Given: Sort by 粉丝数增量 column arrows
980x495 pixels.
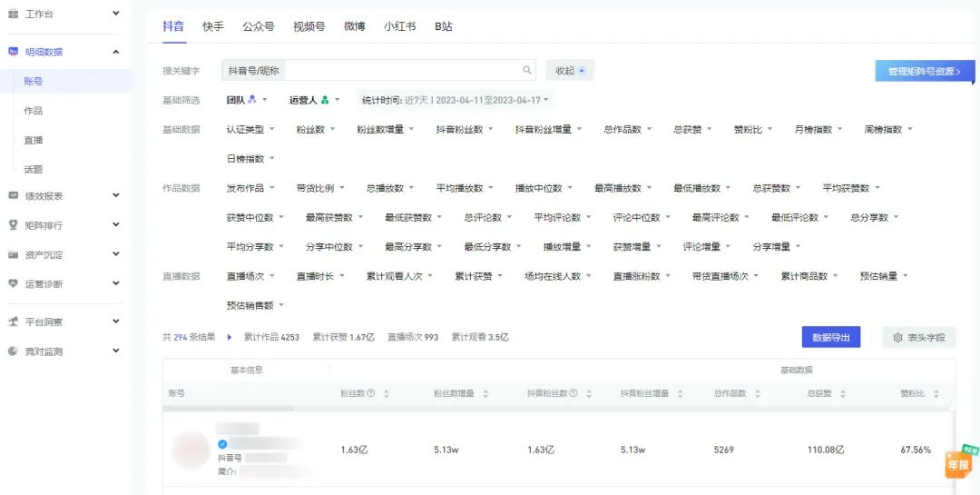Looking at the screenshot, I should coord(485,394).
